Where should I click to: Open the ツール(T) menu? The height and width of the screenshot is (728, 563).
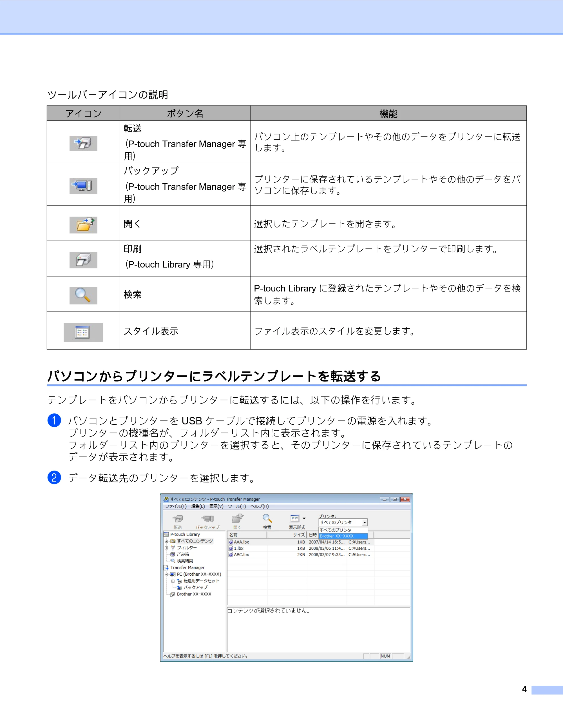[237, 506]
